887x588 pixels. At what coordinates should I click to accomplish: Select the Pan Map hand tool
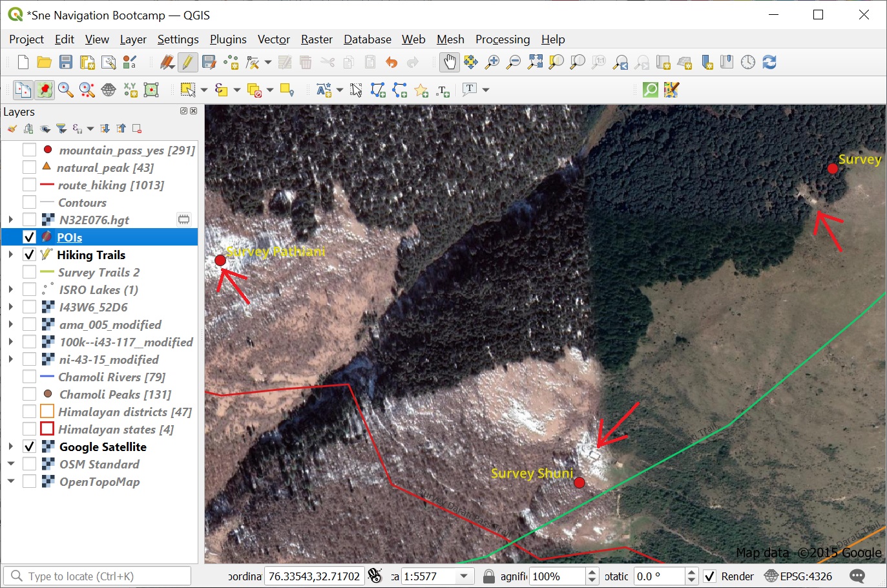click(449, 62)
